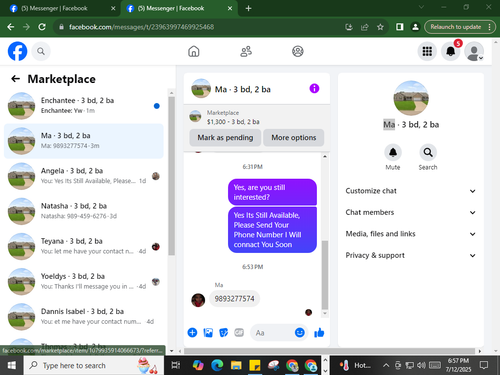Toggle the browser side panel icon
The height and width of the screenshot is (375, 500).
pos(400,27)
